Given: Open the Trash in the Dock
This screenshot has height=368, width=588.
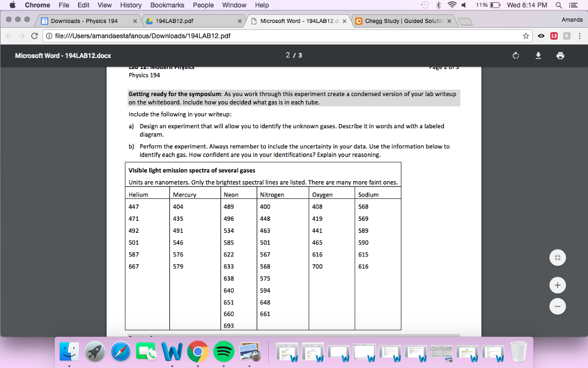Looking at the screenshot, I should tap(519, 352).
